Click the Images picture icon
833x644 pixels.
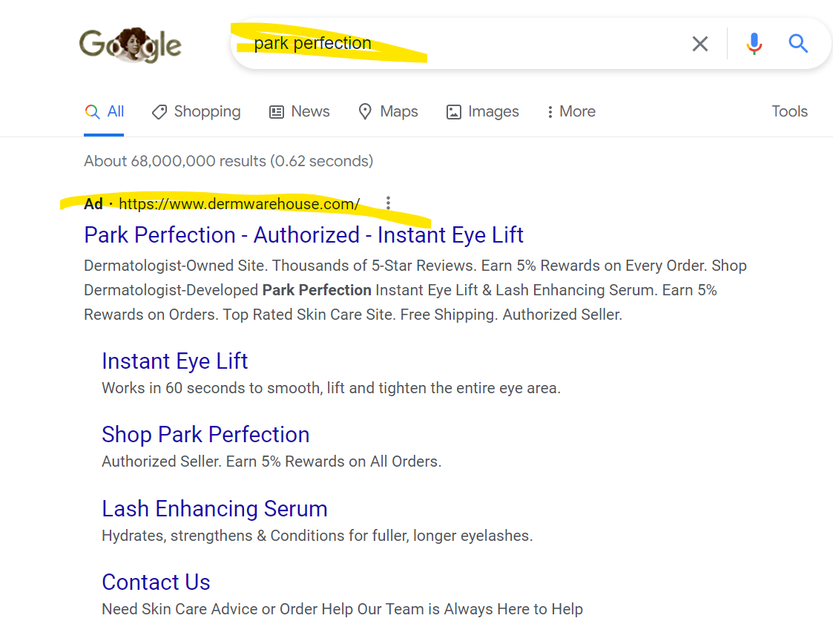click(454, 112)
